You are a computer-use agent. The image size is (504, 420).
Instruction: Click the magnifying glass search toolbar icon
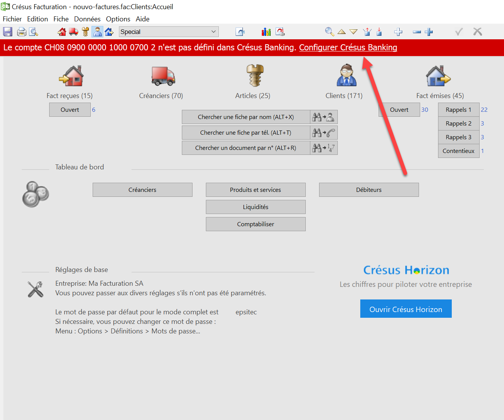coord(330,32)
